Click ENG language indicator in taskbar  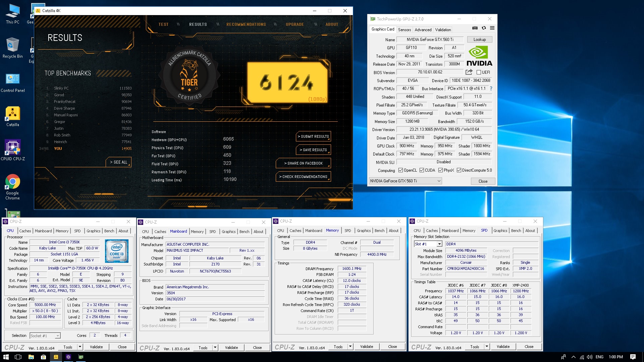[x=599, y=357]
